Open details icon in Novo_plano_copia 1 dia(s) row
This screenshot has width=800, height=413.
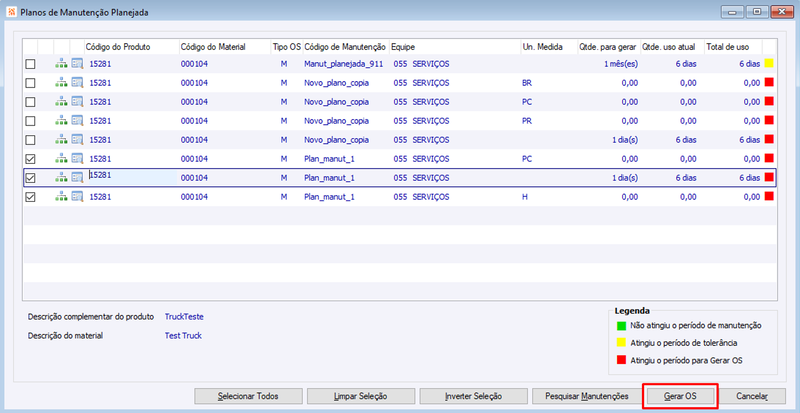click(x=77, y=140)
